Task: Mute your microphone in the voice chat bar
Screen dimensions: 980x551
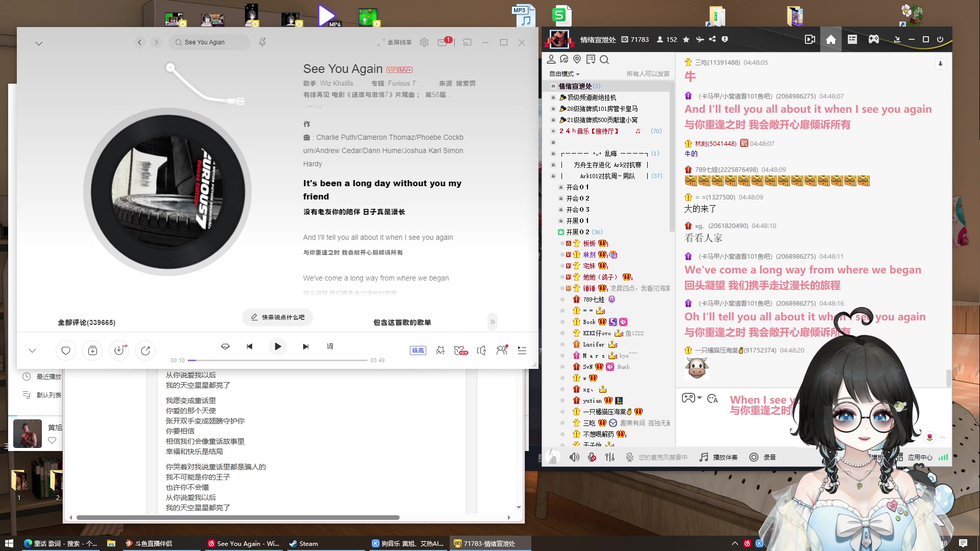Action: [592, 457]
